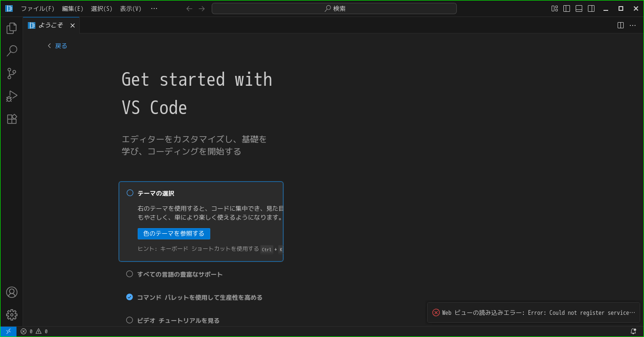This screenshot has height=337, width=644.
Task: Click the VS Code application logo
Action: (9, 8)
